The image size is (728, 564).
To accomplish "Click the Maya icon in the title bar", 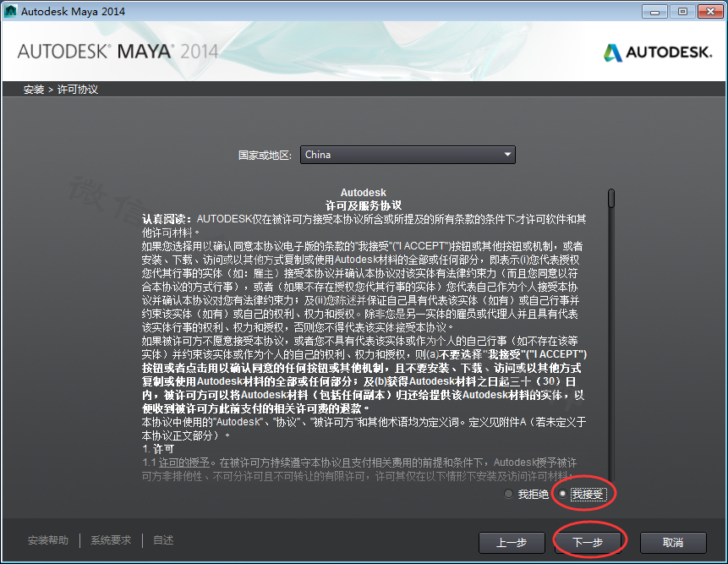I will click(x=11, y=11).
